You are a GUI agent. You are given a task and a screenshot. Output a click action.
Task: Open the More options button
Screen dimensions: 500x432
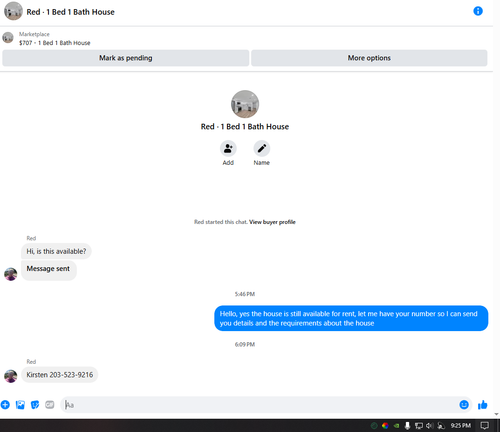tap(369, 58)
